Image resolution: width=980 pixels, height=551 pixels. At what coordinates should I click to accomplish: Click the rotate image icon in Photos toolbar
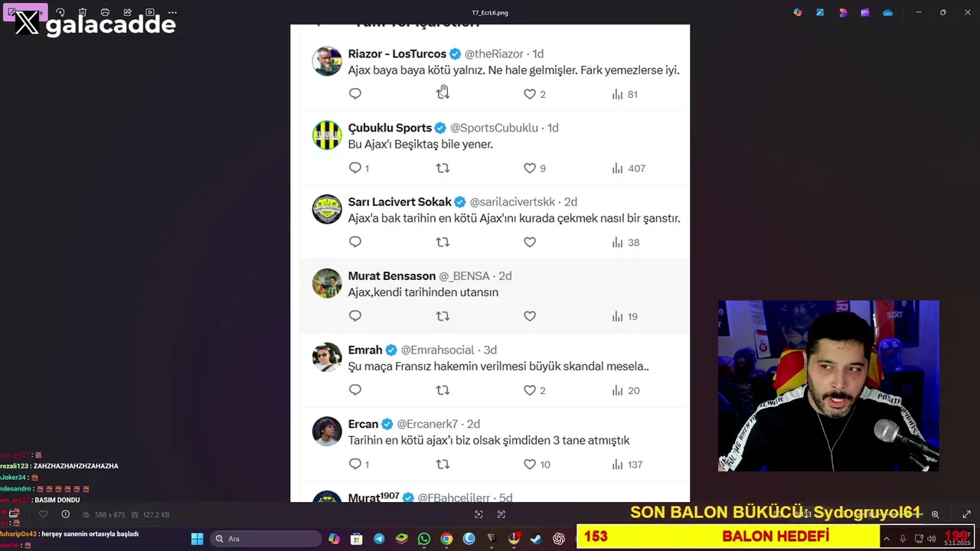(x=60, y=12)
